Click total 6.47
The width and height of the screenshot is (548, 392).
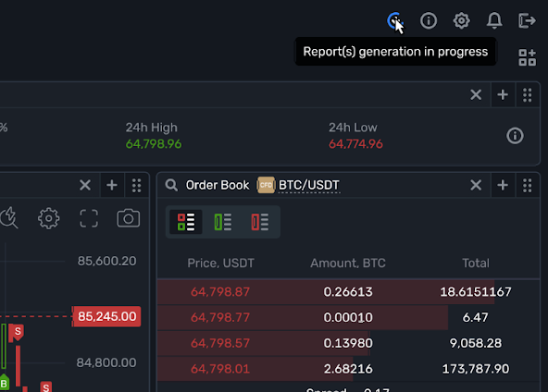(475, 317)
